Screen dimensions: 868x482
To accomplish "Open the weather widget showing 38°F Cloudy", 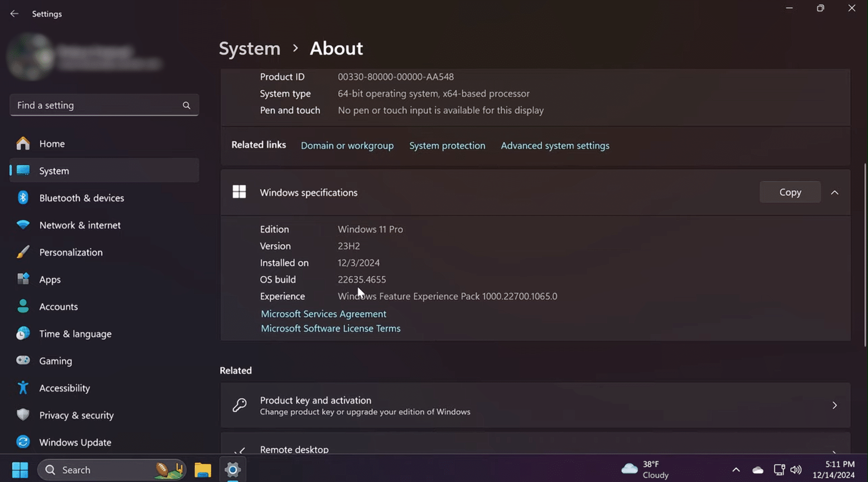I will coord(645,470).
